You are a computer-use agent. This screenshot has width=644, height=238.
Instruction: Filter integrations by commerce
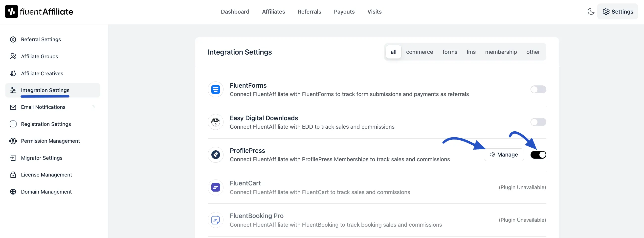pos(420,52)
